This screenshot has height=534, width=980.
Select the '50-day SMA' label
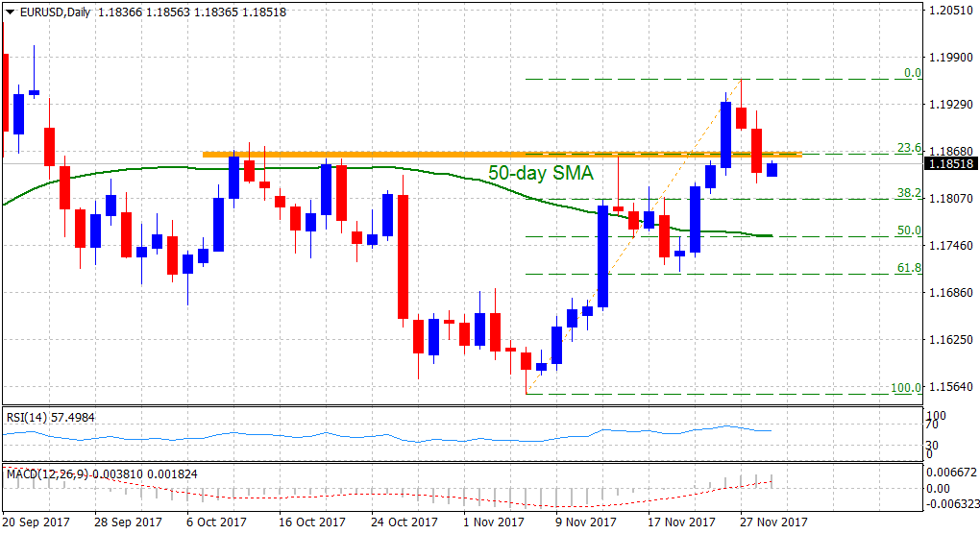pyautogui.click(x=541, y=173)
